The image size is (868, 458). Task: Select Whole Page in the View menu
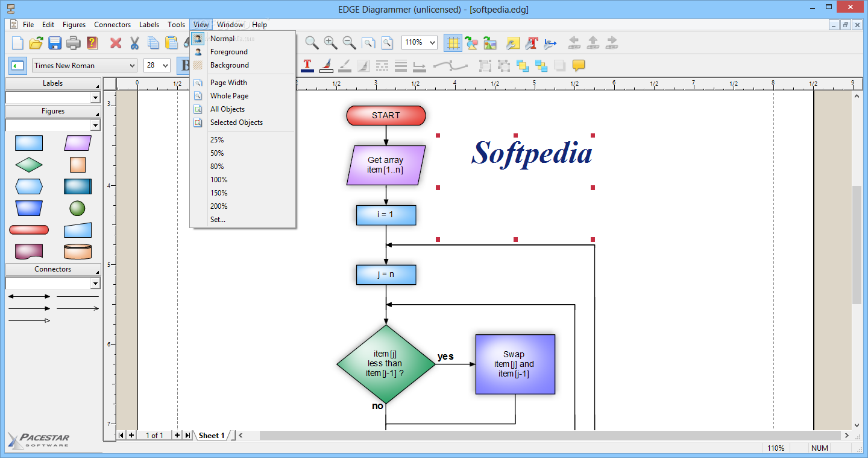[242, 96]
